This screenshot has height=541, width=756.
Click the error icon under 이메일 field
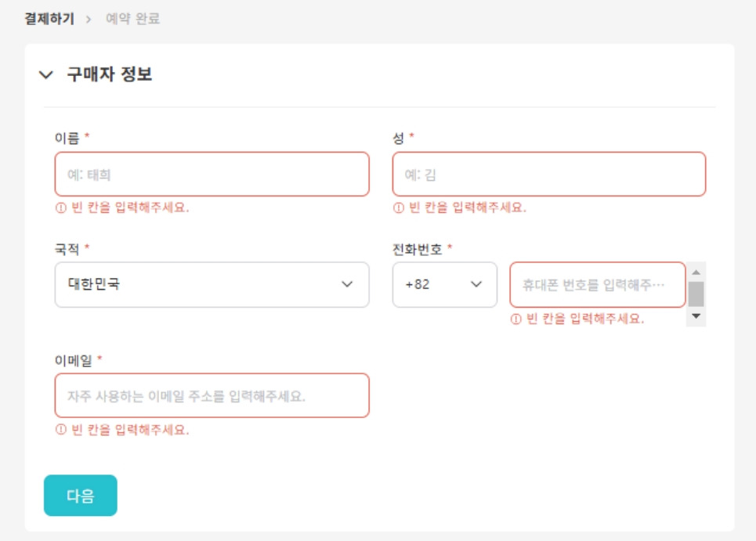[x=60, y=430]
